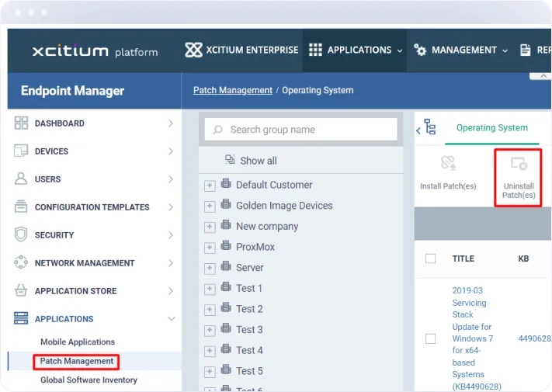Click the Search group name field
The width and height of the screenshot is (552, 392).
click(301, 130)
